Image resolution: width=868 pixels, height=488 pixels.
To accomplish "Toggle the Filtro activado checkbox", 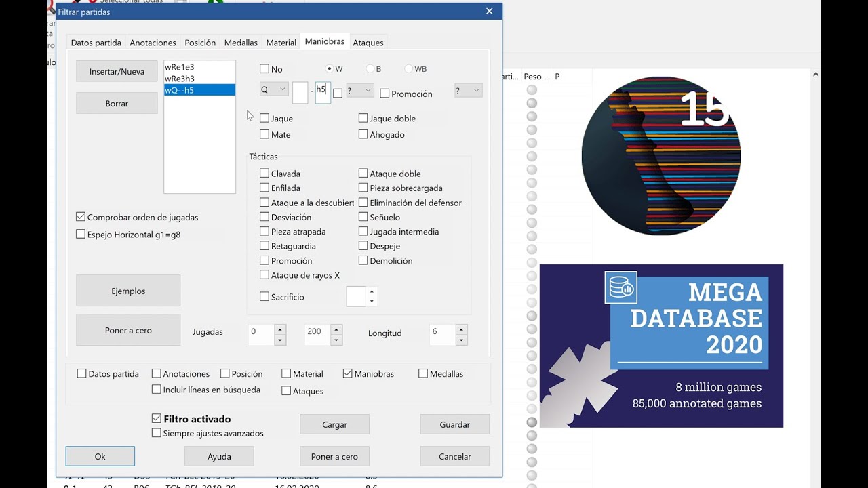I will pos(157,419).
